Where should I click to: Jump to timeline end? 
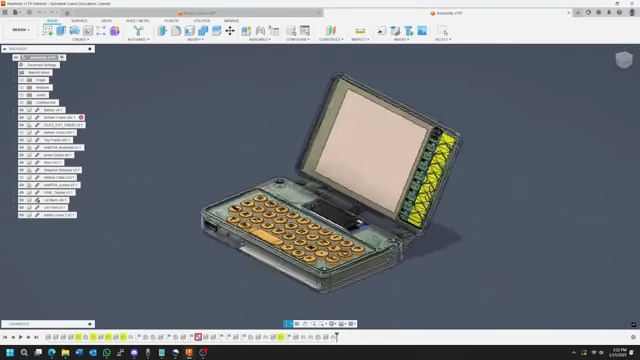pos(36,337)
